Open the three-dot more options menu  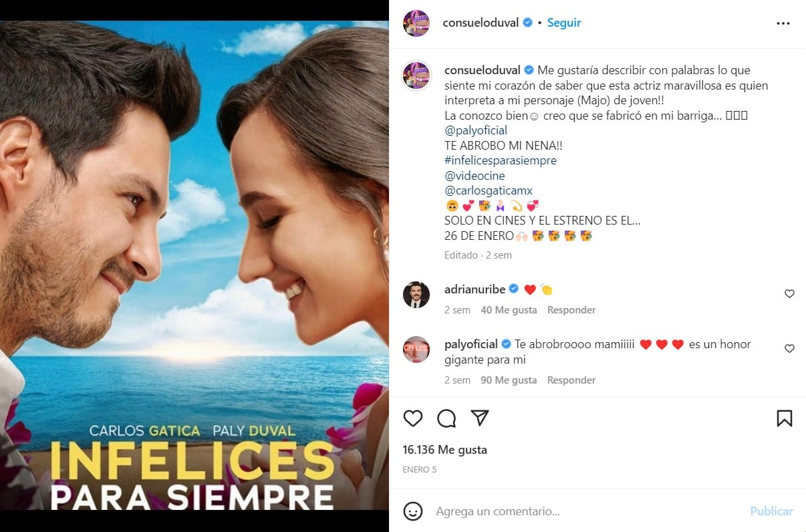[x=783, y=23]
